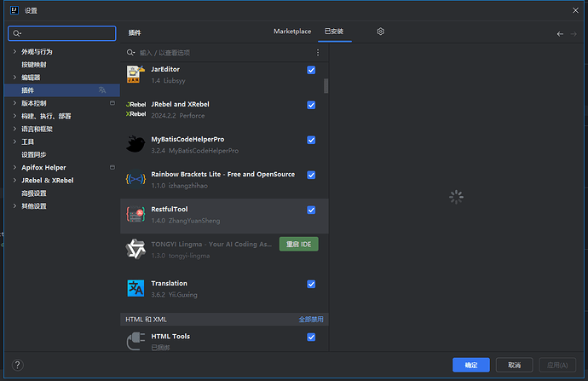Viewport: 588px width, 381px height.
Task: Click the Rainbow Brackets Lite icon
Action: [135, 179]
